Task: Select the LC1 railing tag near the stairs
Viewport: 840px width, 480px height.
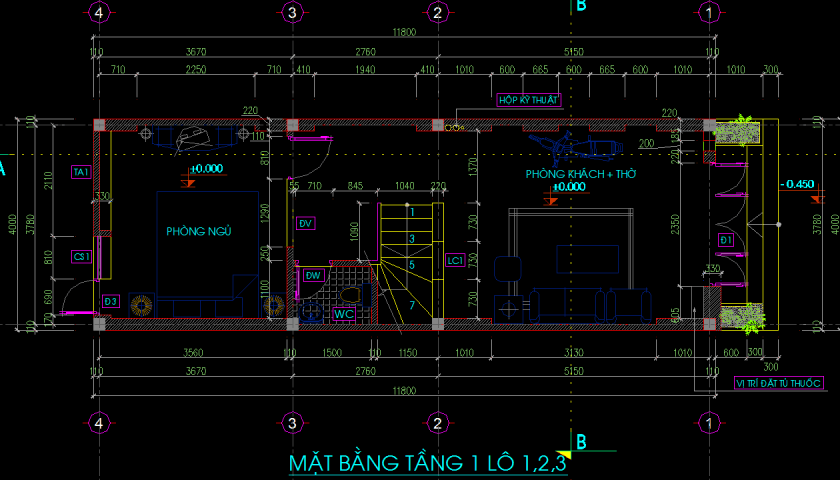Action: tap(454, 261)
